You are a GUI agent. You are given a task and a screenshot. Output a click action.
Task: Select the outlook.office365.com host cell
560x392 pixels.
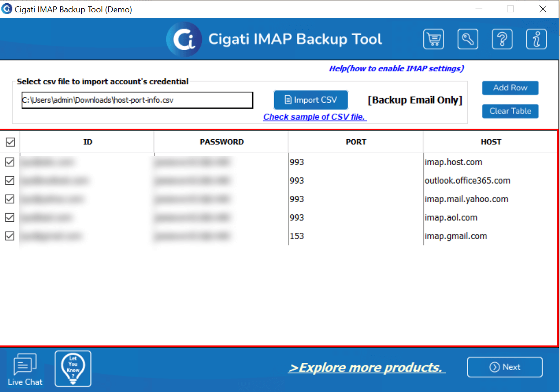tap(491, 181)
